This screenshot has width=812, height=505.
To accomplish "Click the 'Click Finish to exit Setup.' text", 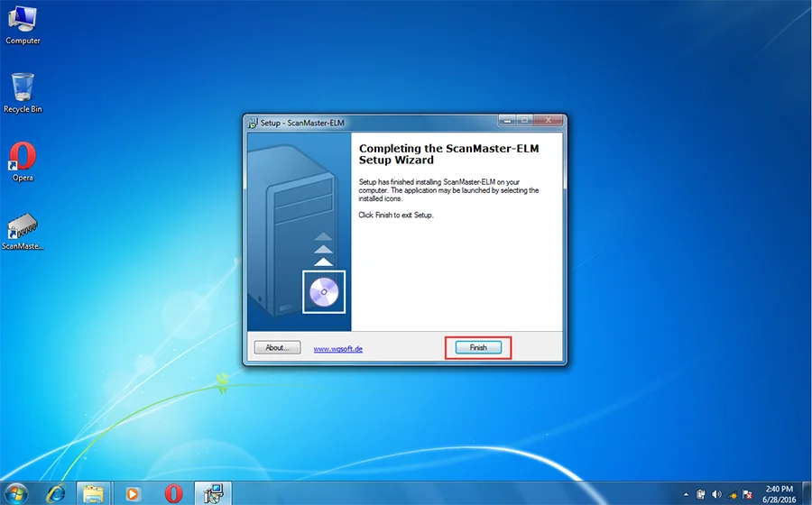I will 396,216.
